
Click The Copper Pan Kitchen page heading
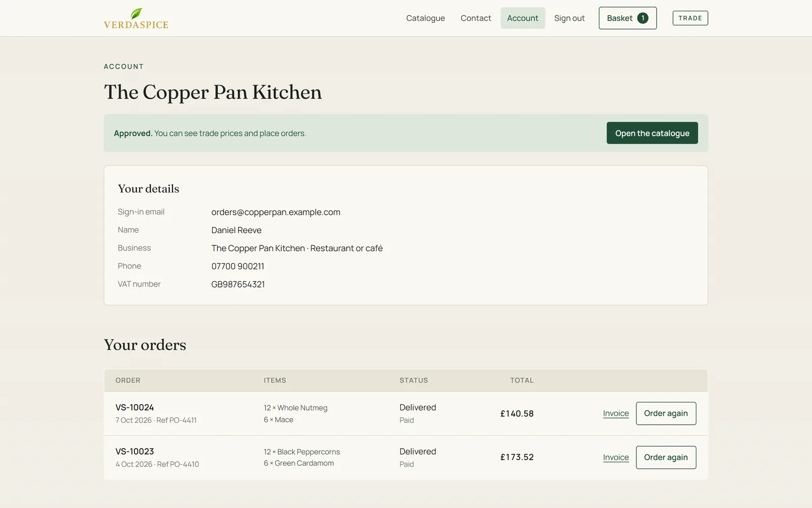[x=213, y=92]
